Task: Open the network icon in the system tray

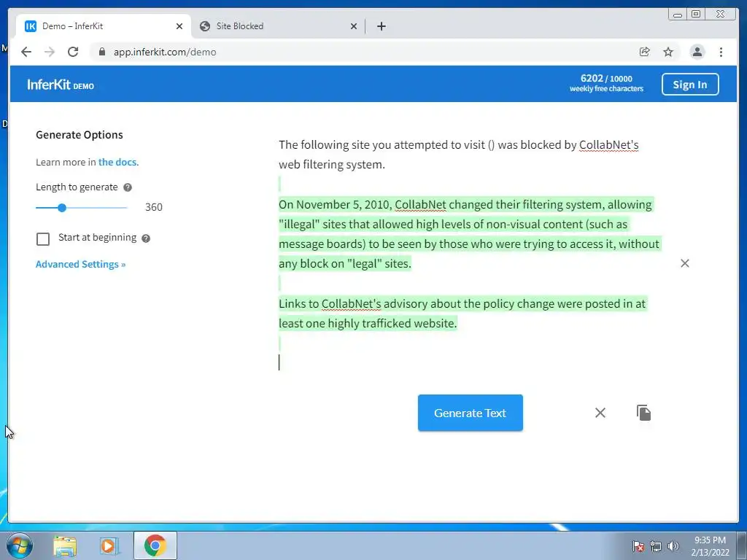Action: point(656,546)
